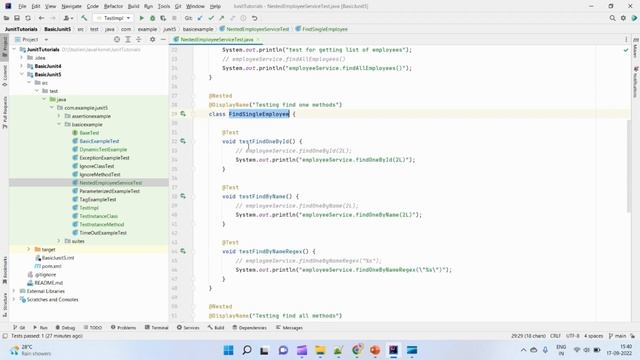The height and width of the screenshot is (360, 640).
Task: Open the Build menu
Action: tap(133, 6)
